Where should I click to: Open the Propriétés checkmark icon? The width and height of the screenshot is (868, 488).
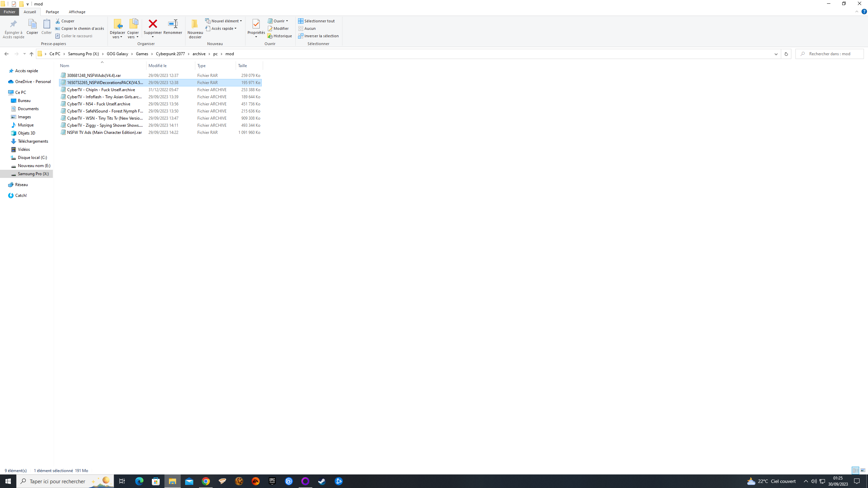click(256, 24)
